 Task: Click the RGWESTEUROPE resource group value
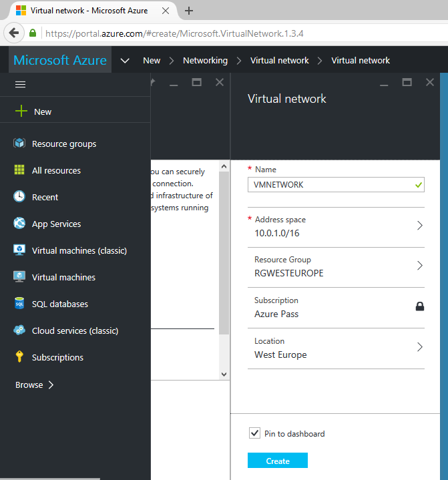[289, 273]
